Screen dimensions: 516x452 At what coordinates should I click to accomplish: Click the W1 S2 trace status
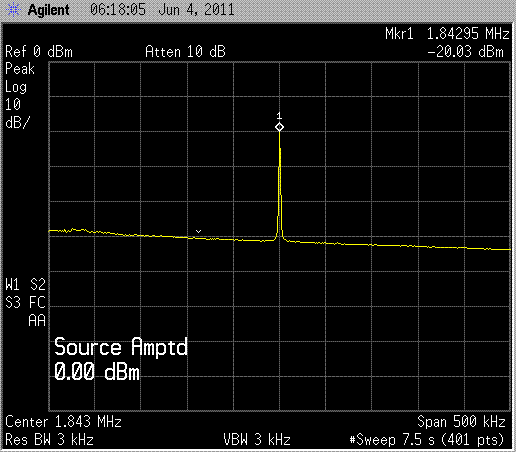point(25,285)
